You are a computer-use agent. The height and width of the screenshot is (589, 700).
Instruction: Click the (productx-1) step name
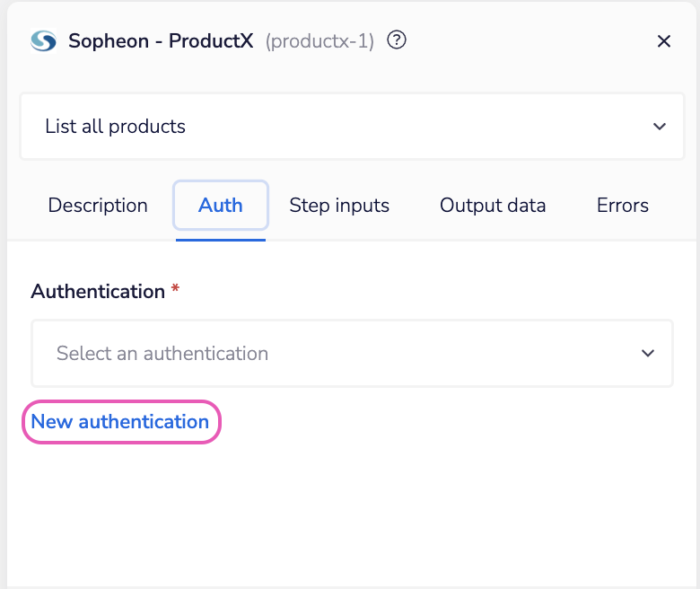coord(319,41)
